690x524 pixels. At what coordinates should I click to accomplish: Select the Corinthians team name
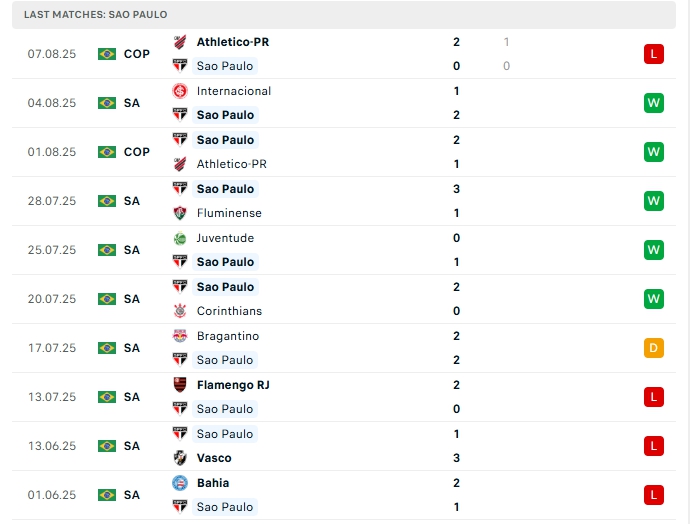229,311
